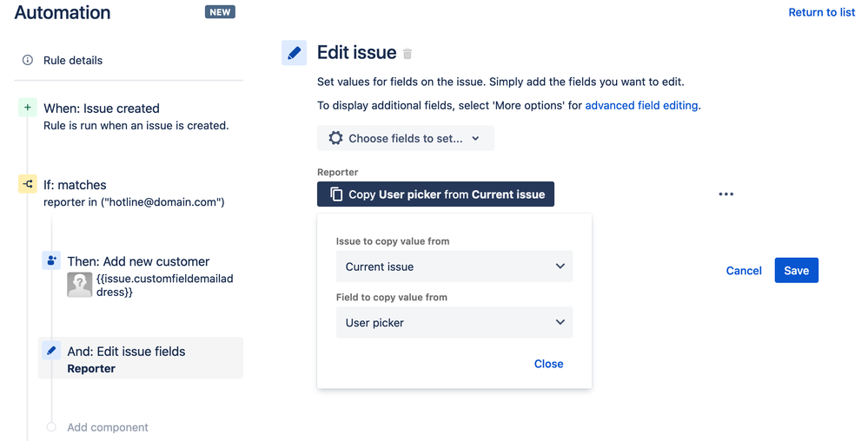
Task: Click the trash icon beside Edit issue
Action: [407, 54]
